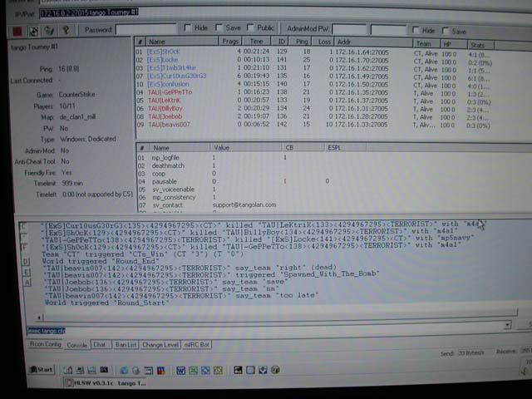Open the Chat tab
This screenshot has height=399, width=532.
[100, 344]
